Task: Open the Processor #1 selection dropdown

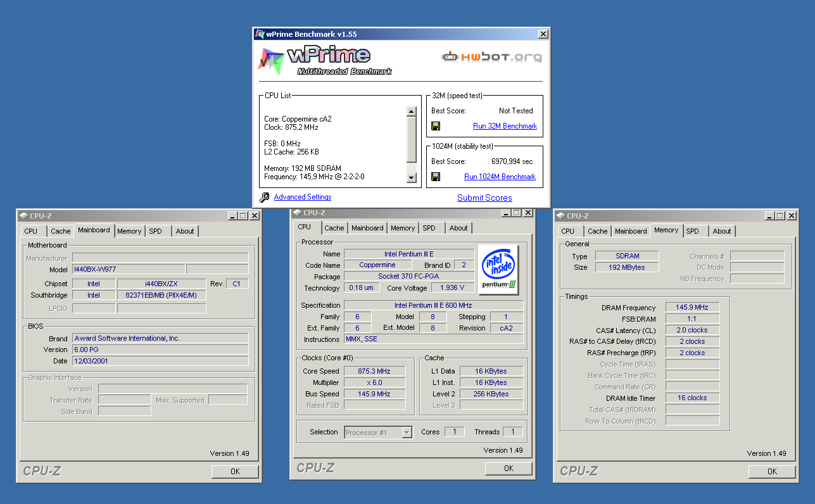Action: [407, 432]
